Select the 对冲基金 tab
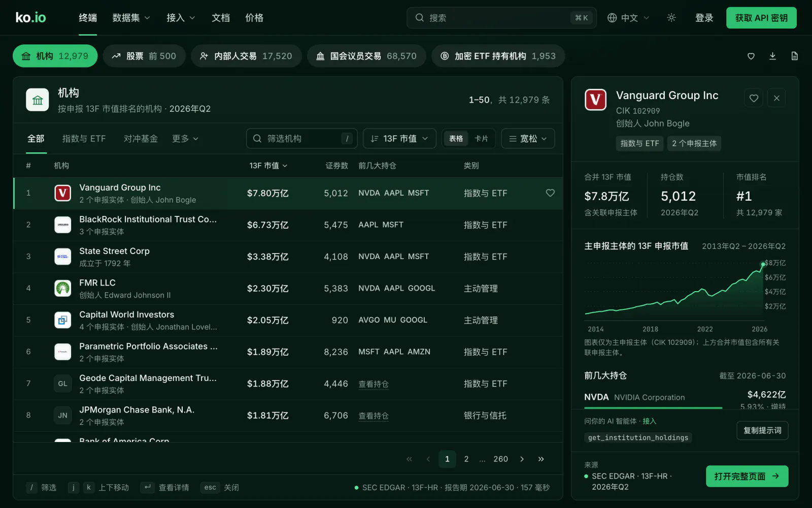 [141, 139]
